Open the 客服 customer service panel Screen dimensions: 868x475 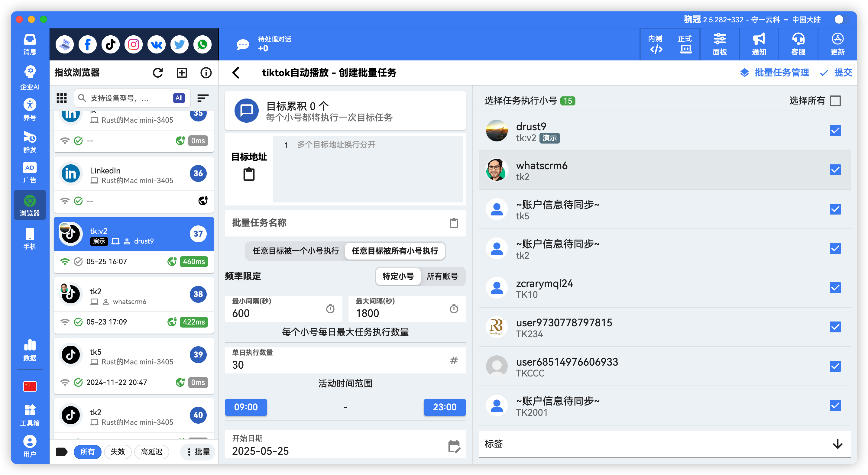tap(798, 44)
